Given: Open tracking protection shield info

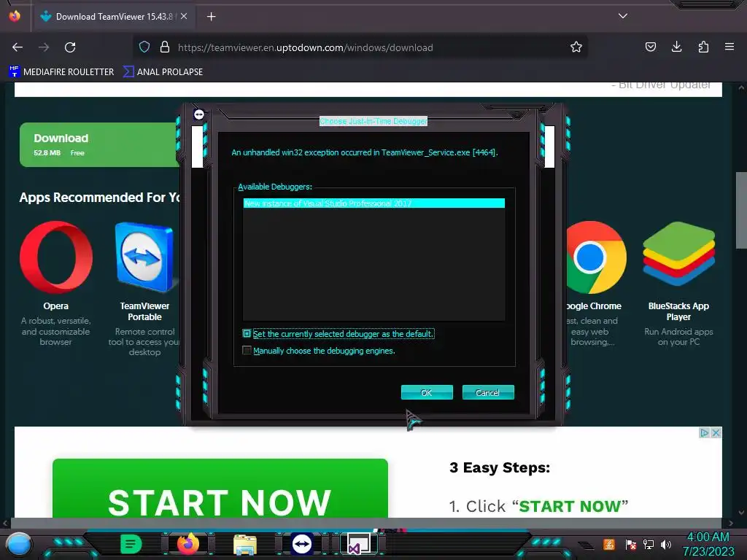Looking at the screenshot, I should [x=144, y=47].
